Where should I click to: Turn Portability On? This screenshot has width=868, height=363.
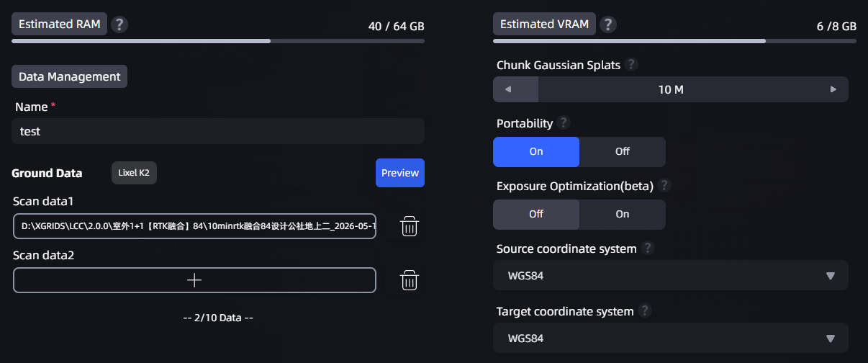click(536, 152)
